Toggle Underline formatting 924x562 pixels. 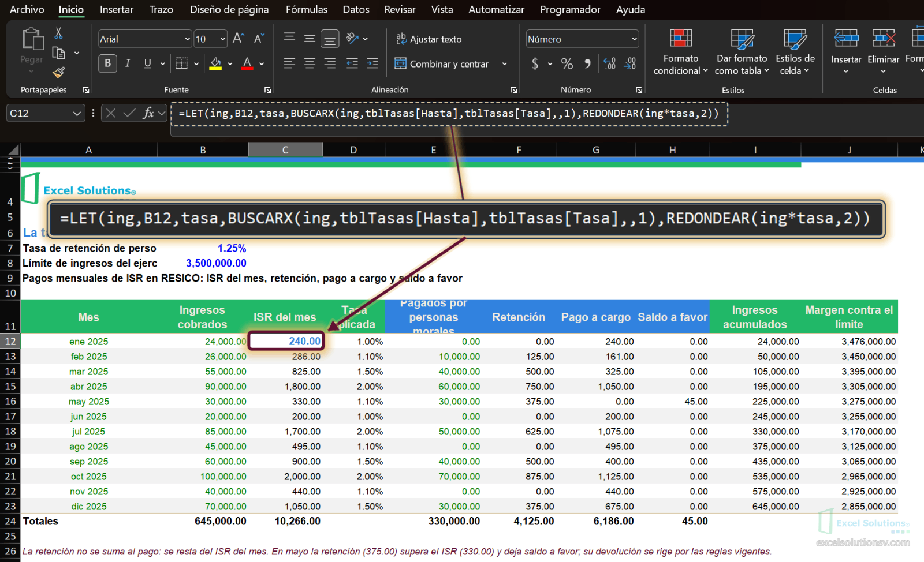point(147,63)
